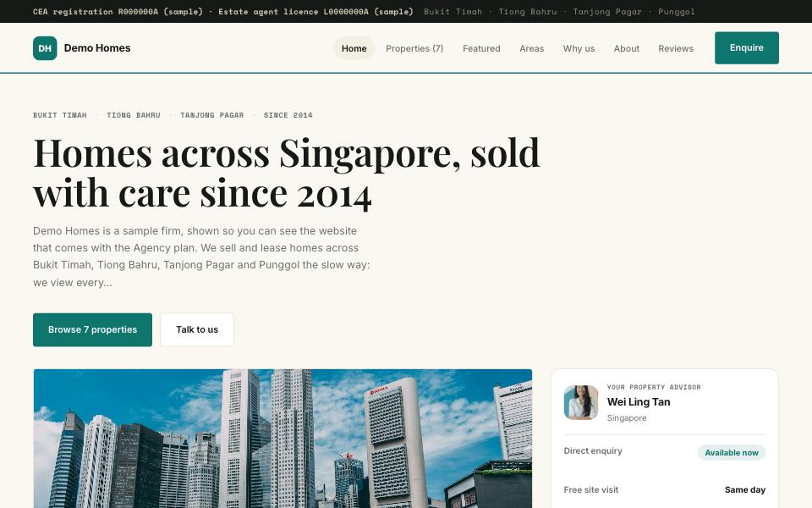Go to the Featured section
Image resolution: width=812 pixels, height=508 pixels.
click(481, 48)
